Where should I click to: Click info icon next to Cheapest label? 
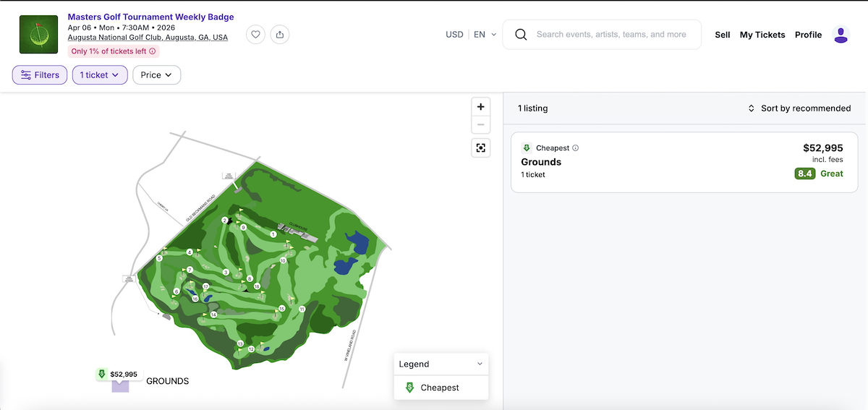[576, 148]
